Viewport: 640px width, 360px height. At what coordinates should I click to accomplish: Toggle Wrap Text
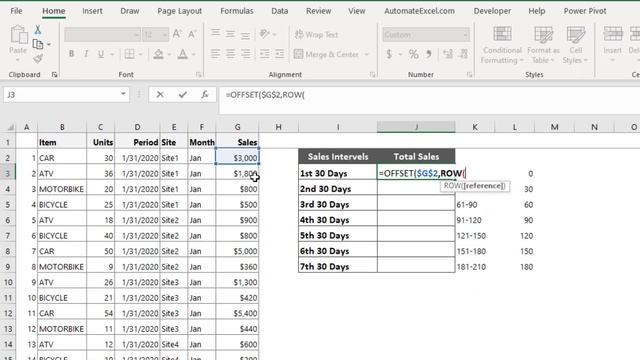[x=316, y=35]
